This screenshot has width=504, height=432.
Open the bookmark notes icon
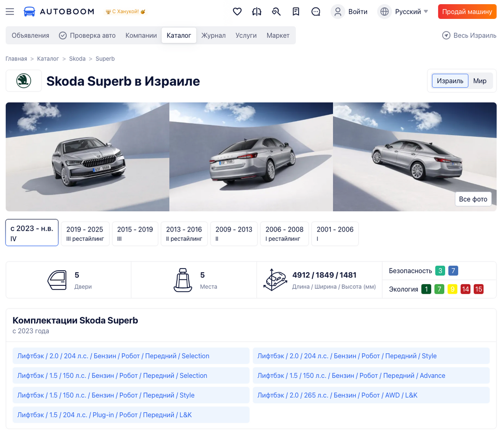[296, 12]
